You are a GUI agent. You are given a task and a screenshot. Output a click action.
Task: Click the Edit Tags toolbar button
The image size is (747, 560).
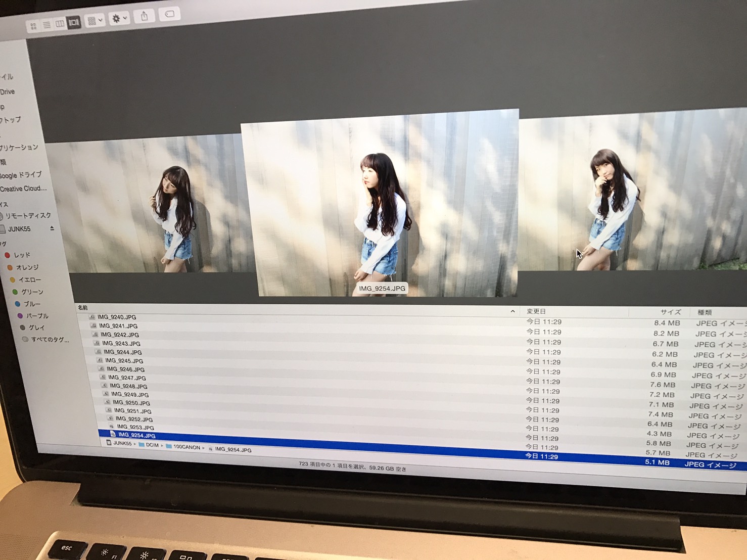[170, 14]
